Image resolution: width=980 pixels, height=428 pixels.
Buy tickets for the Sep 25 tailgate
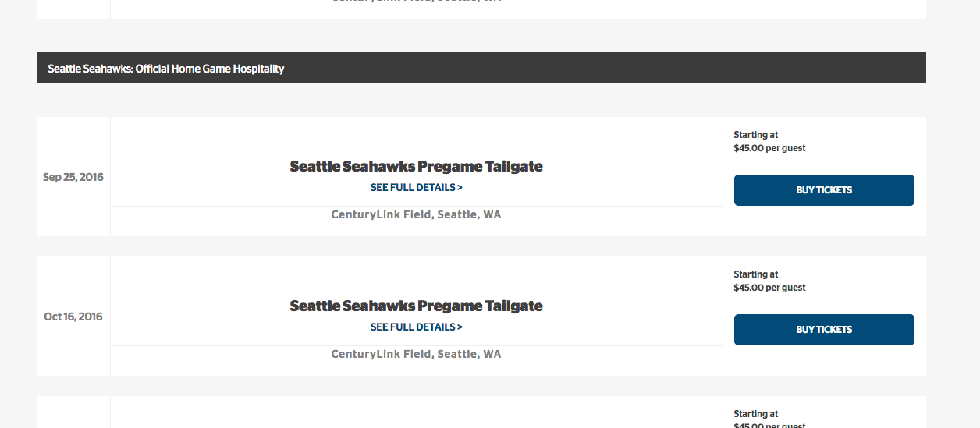(x=824, y=190)
